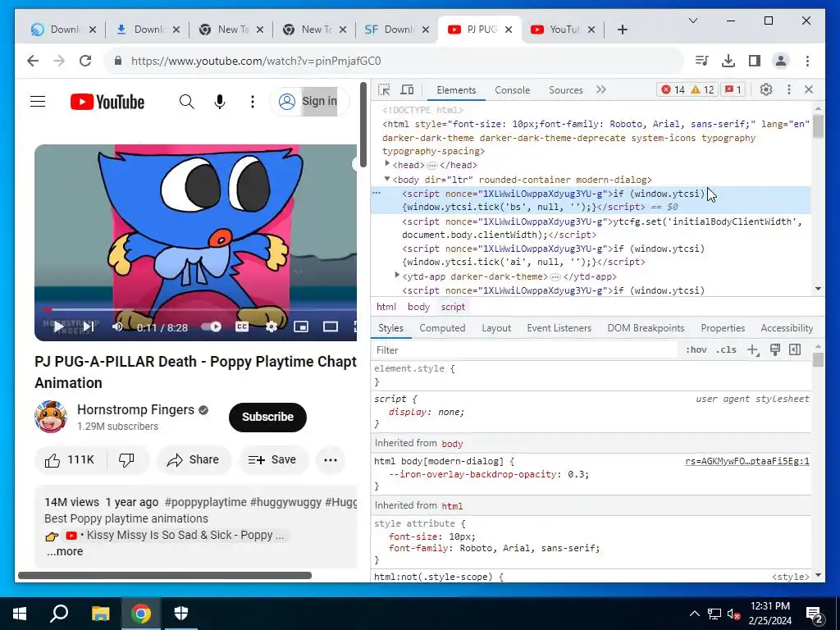Focus the styles Filter field
The height and width of the screenshot is (630, 840).
pyautogui.click(x=525, y=349)
